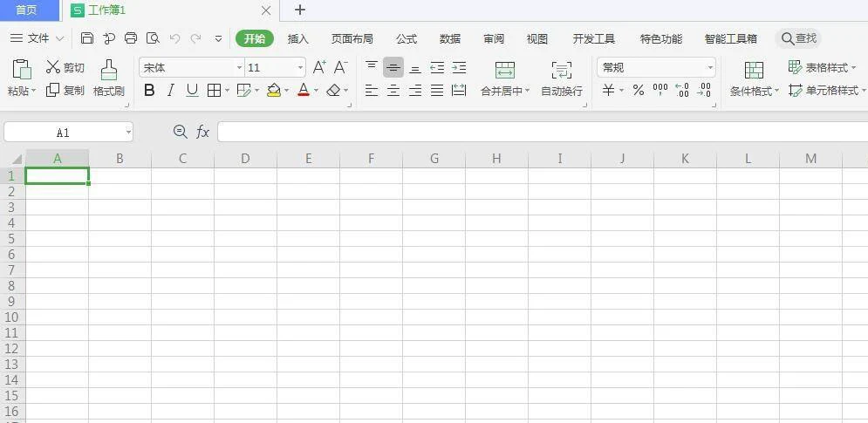Toggle vertical middle alignment
The width and height of the screenshot is (868, 423).
(393, 67)
